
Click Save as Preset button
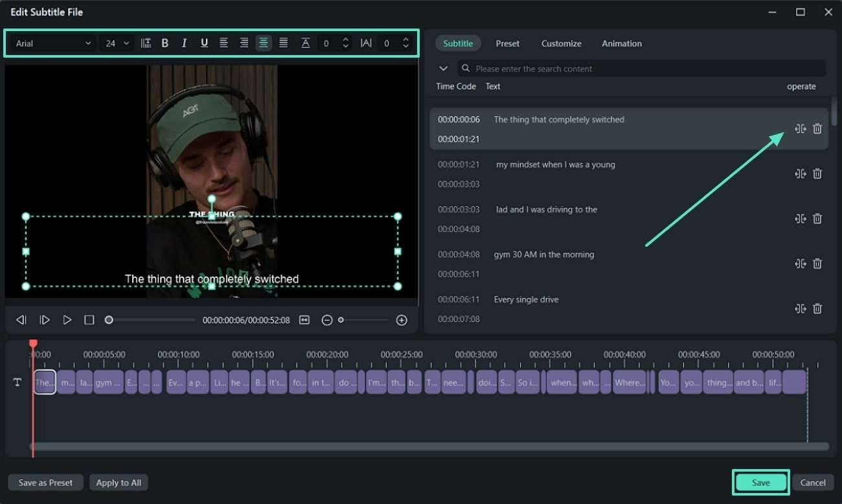tap(45, 483)
